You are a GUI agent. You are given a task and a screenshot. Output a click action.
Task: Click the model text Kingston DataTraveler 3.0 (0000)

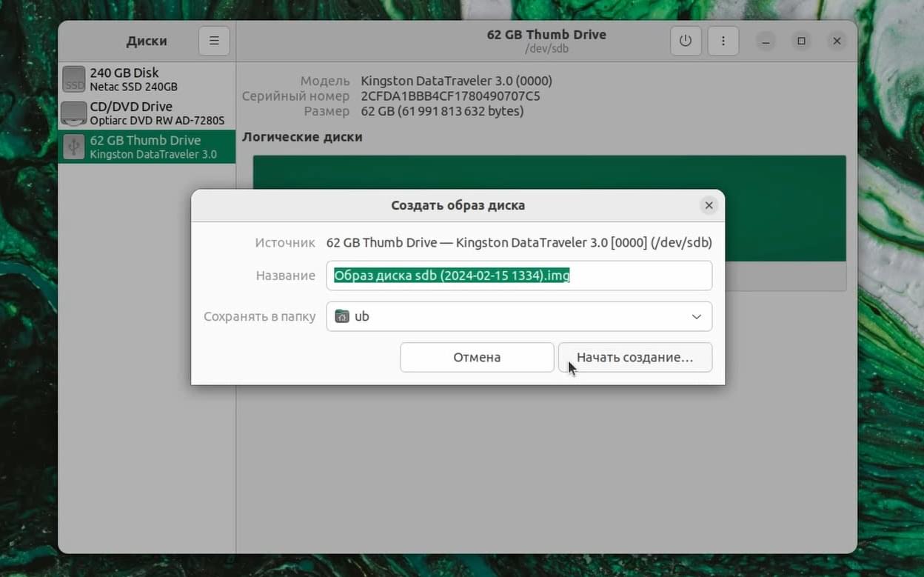click(456, 81)
